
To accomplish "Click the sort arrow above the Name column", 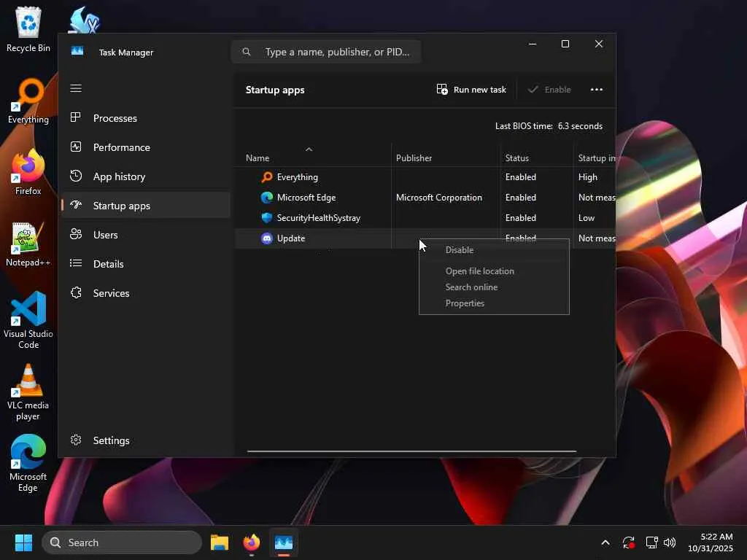I will [309, 149].
